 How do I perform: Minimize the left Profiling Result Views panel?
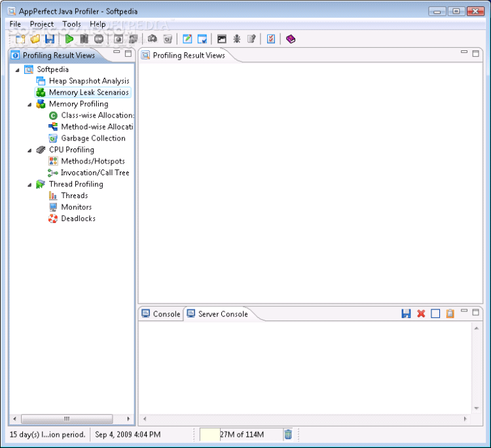point(117,52)
